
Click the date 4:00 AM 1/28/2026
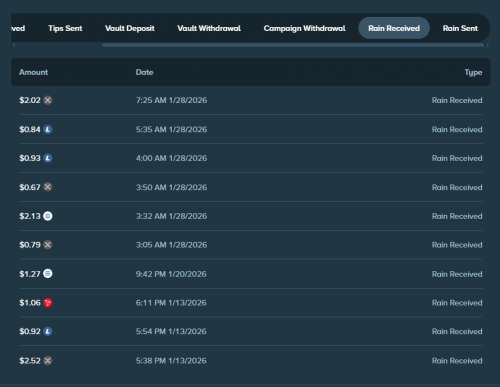click(x=171, y=158)
